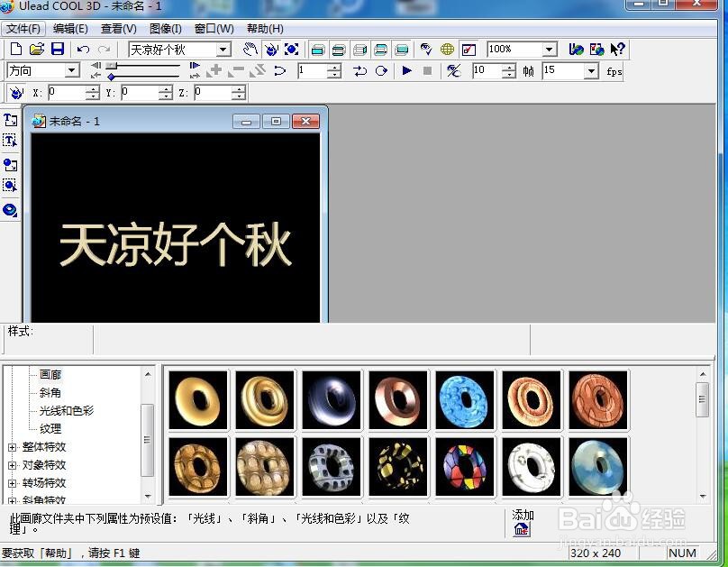Expand the 转场特效 tree node

12,483
